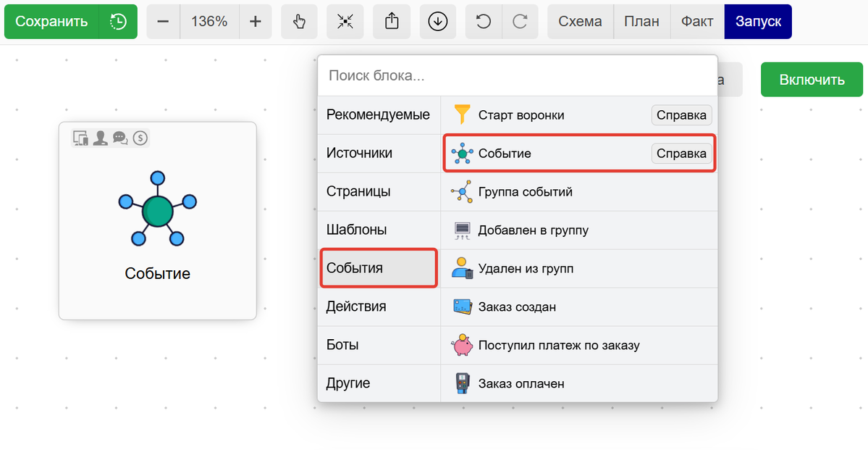Open Справка for the Событие block
This screenshot has height=450, width=868.
[x=681, y=154]
